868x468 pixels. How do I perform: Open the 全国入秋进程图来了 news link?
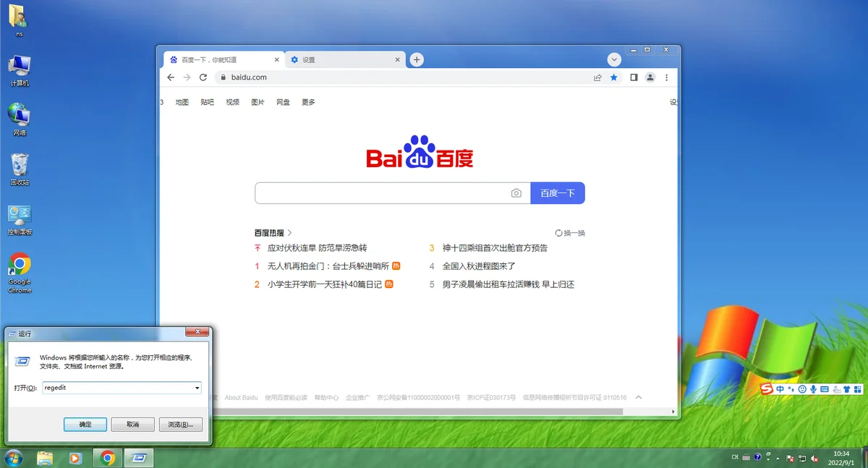(x=479, y=266)
